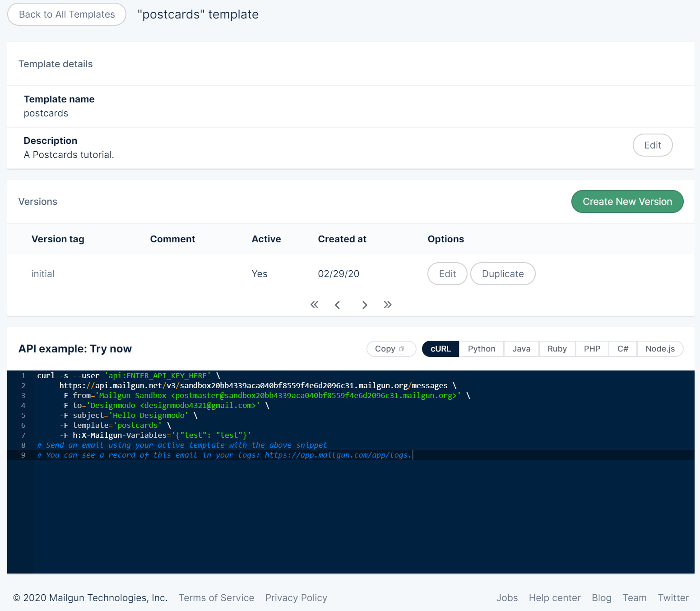
Task: Open the Blog footer link
Action: point(602,598)
